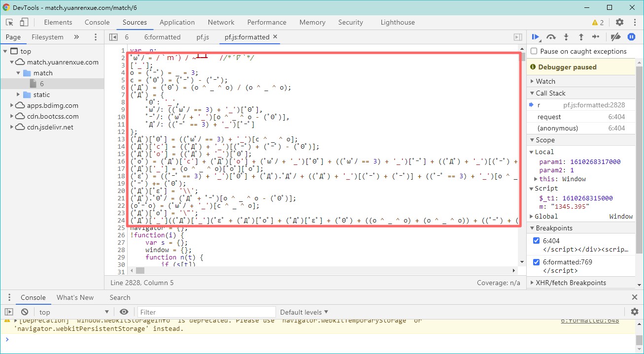The image size is (644, 354).
Task: Clear the console output
Action: (x=25, y=312)
